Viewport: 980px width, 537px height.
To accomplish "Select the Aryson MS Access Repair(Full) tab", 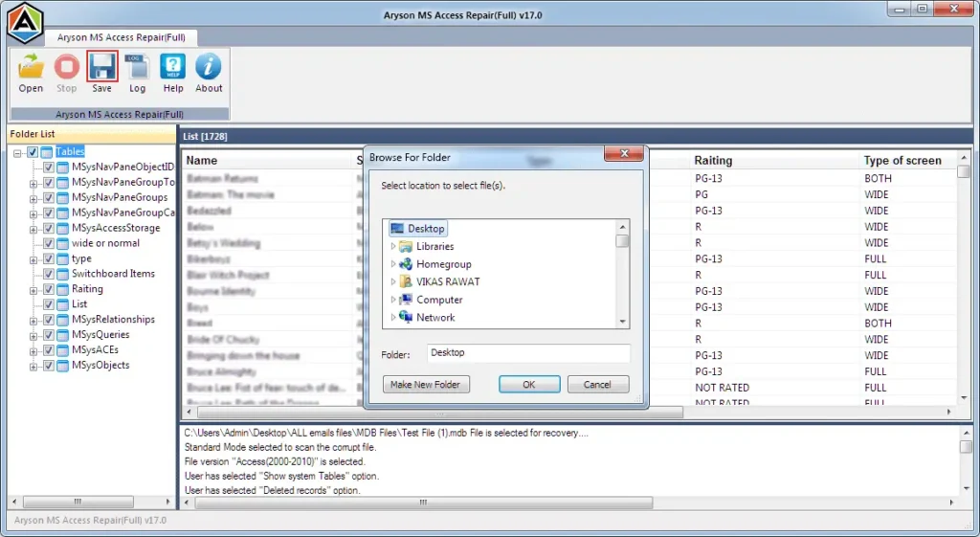I will (122, 37).
